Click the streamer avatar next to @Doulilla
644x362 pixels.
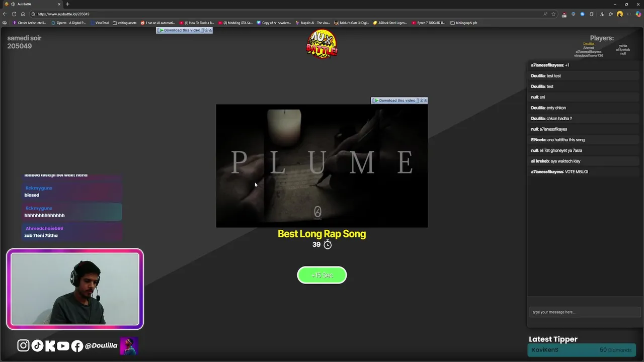click(129, 346)
